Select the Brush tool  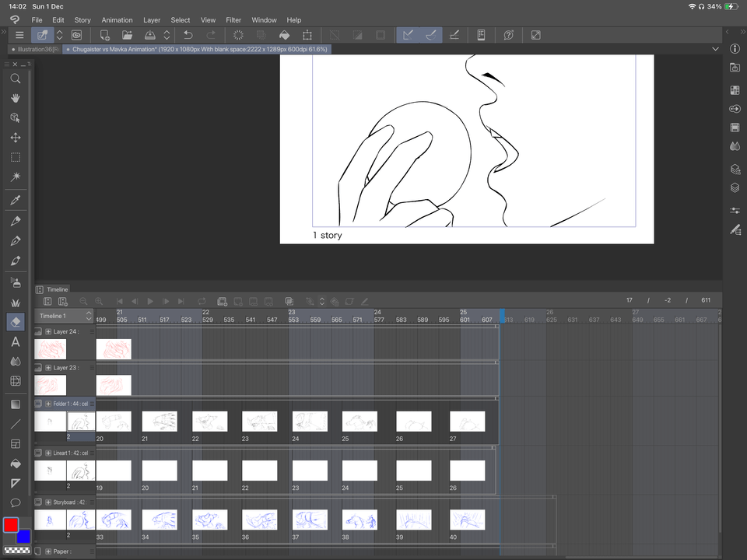click(x=16, y=261)
